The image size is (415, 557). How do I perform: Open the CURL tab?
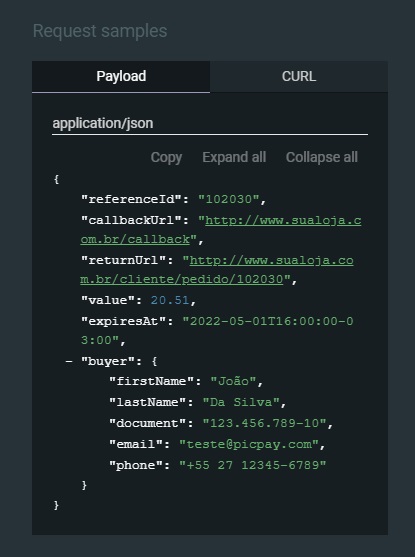point(299,77)
